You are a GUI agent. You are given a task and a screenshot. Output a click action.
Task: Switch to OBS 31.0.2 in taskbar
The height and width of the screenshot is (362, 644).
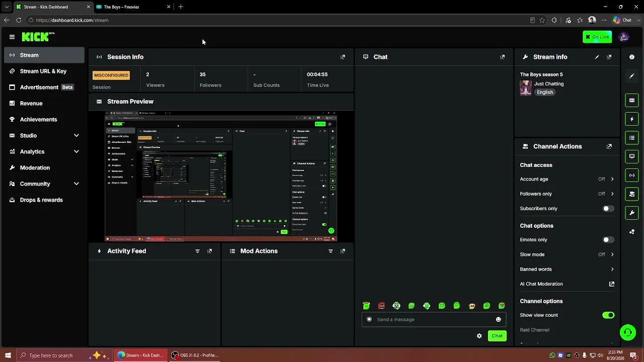point(195,355)
